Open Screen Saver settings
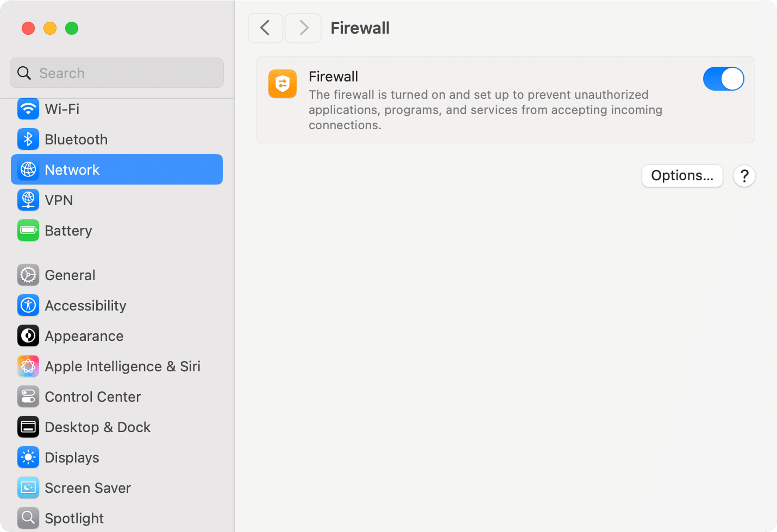The height and width of the screenshot is (532, 777). tap(87, 487)
